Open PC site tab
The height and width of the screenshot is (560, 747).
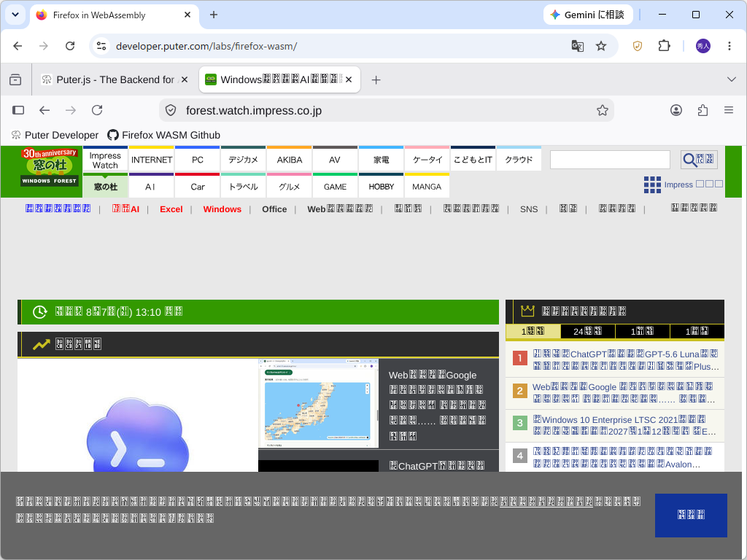tap(197, 160)
